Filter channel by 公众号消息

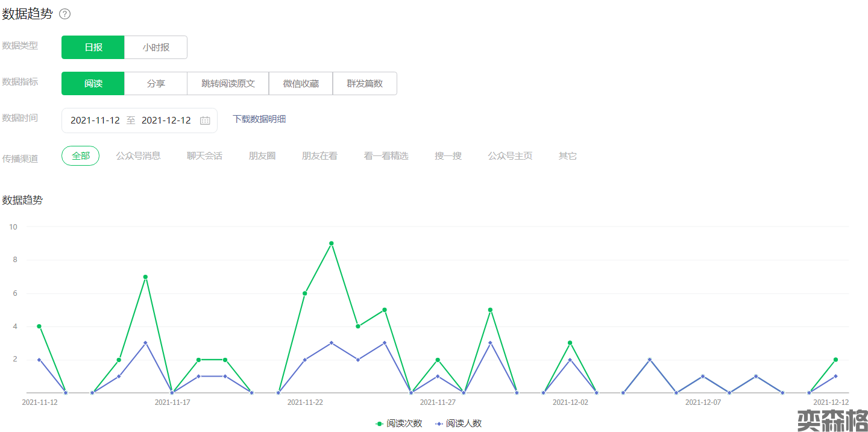point(138,156)
